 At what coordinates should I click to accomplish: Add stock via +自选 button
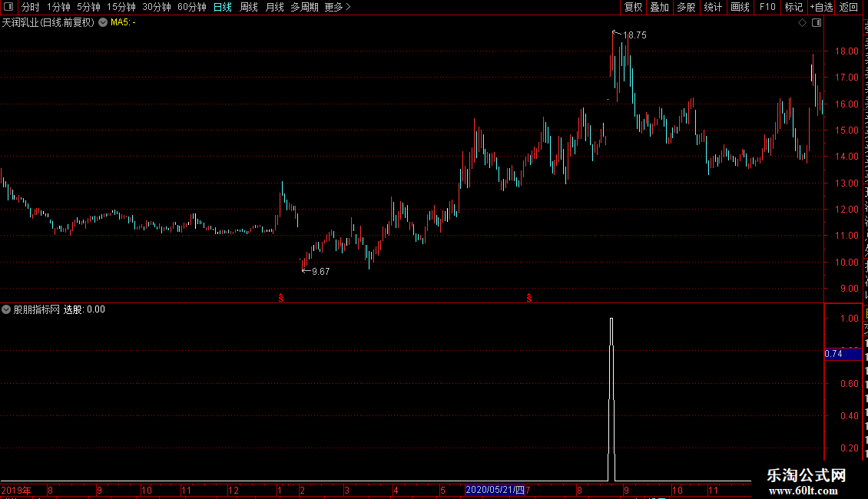821,7
